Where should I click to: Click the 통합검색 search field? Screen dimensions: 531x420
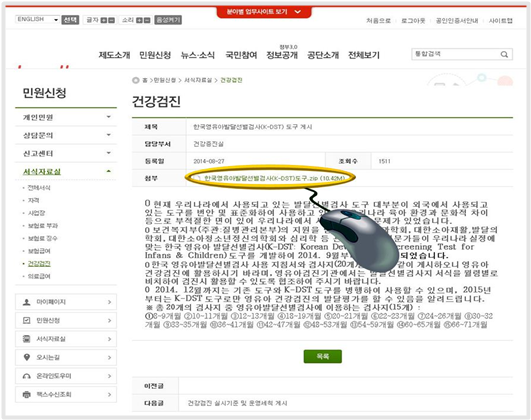click(455, 54)
